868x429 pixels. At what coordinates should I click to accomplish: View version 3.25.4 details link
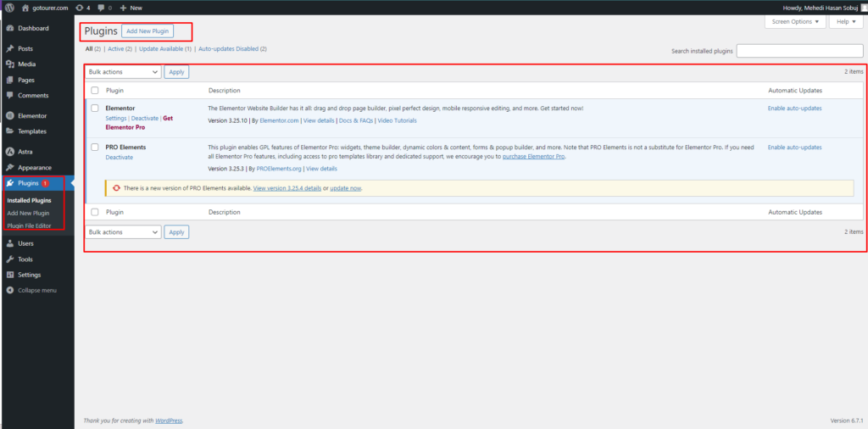(287, 188)
